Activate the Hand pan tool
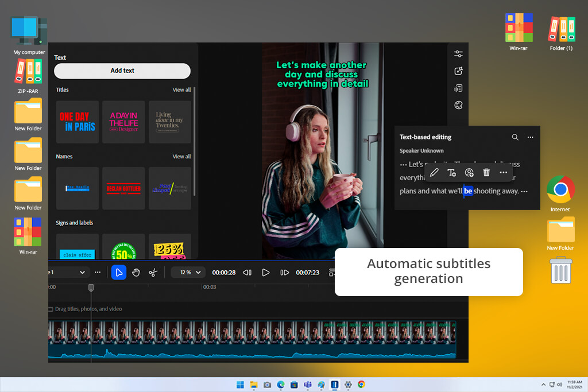This screenshot has height=392, width=588. [x=136, y=273]
